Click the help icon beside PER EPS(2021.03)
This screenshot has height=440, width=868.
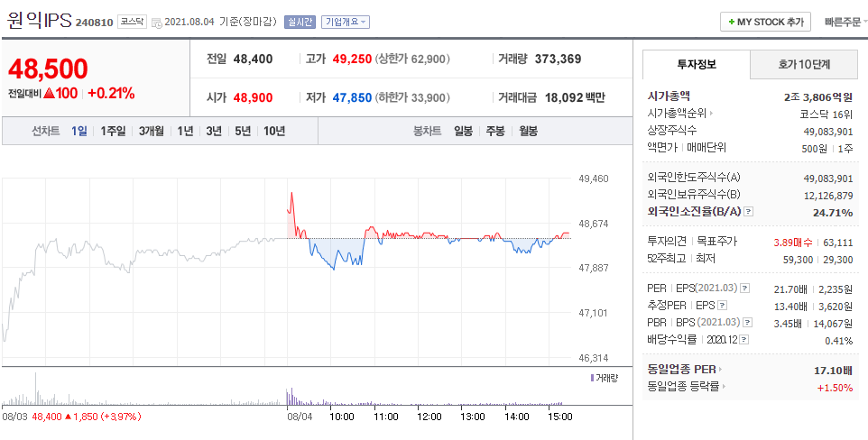[x=745, y=289]
